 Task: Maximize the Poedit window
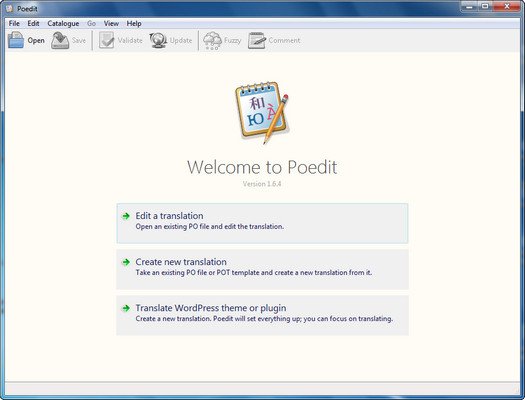pos(484,6)
